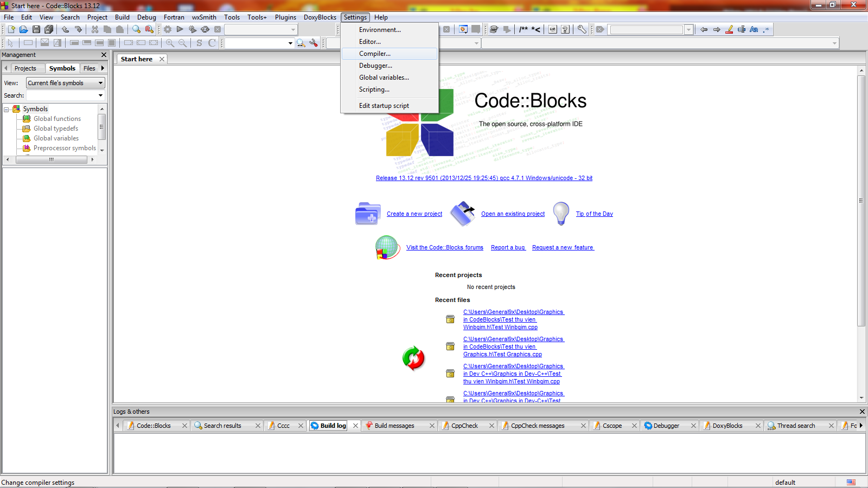Build the project using the gear icon
This screenshot has height=488, width=868.
[x=167, y=29]
